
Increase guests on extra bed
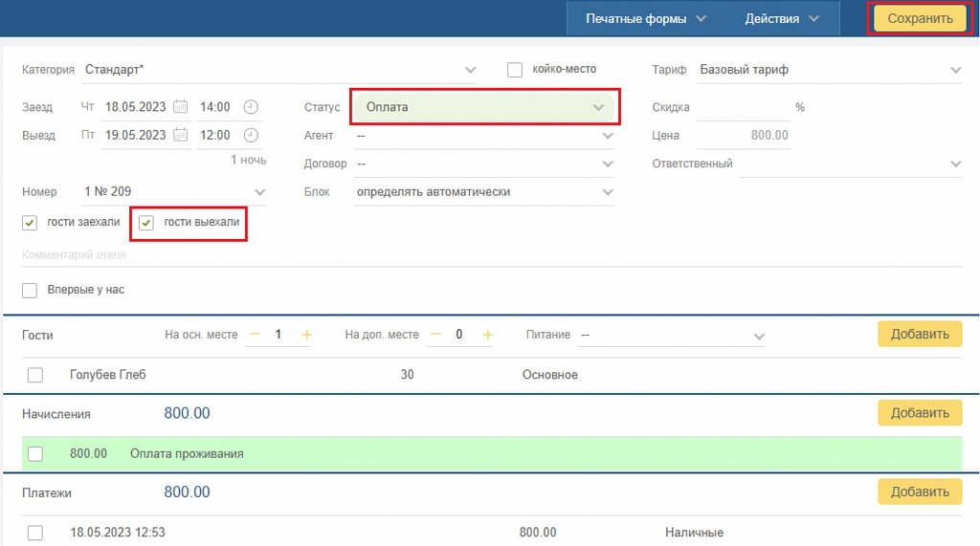487,335
